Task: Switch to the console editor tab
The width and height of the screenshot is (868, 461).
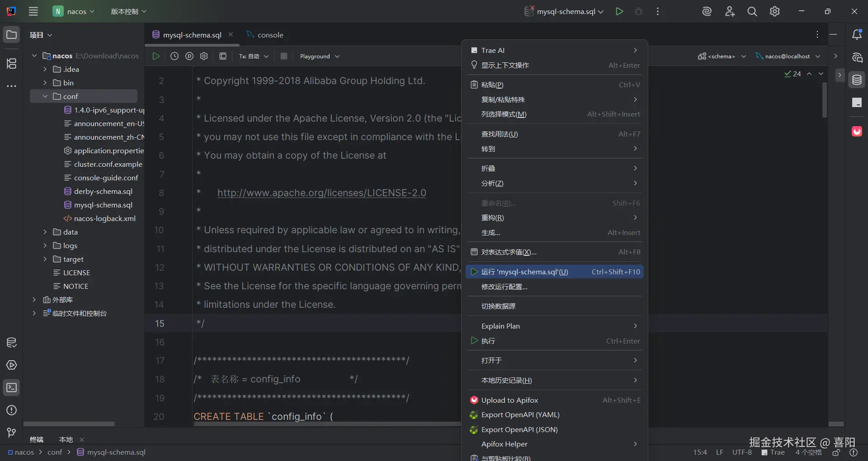Action: [265, 35]
